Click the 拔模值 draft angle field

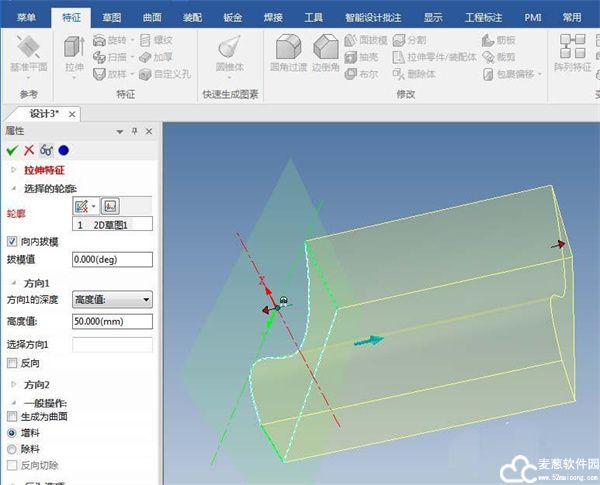[x=112, y=260]
